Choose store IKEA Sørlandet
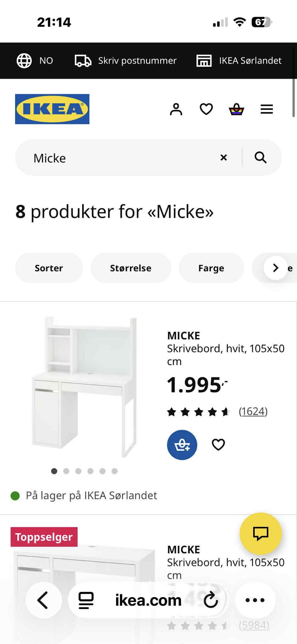The height and width of the screenshot is (644, 297). pos(239,60)
